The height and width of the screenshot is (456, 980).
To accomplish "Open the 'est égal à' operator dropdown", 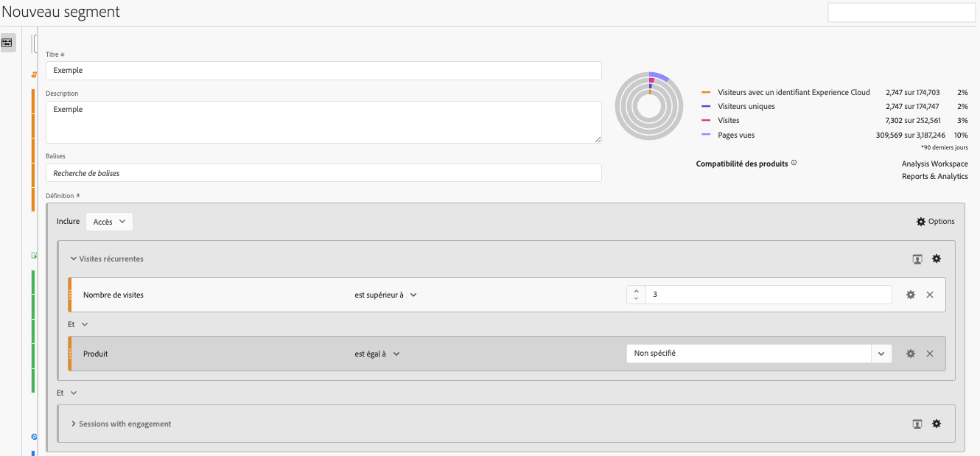I will pos(377,354).
